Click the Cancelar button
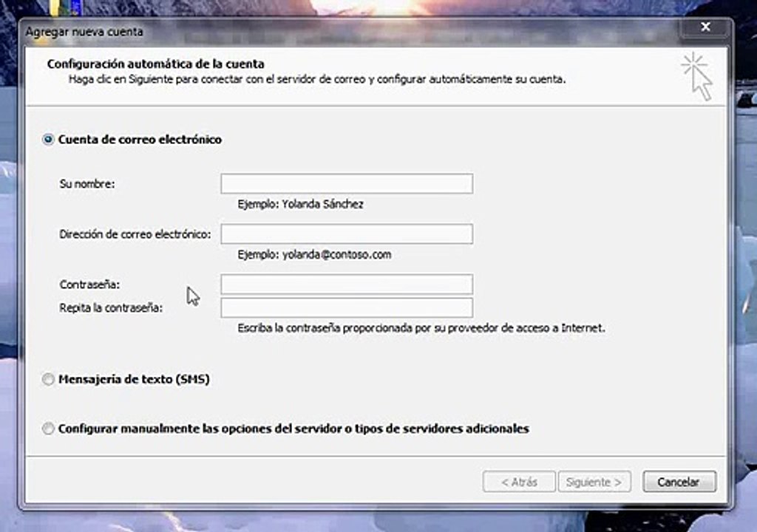This screenshot has height=532, width=757. coord(679,482)
